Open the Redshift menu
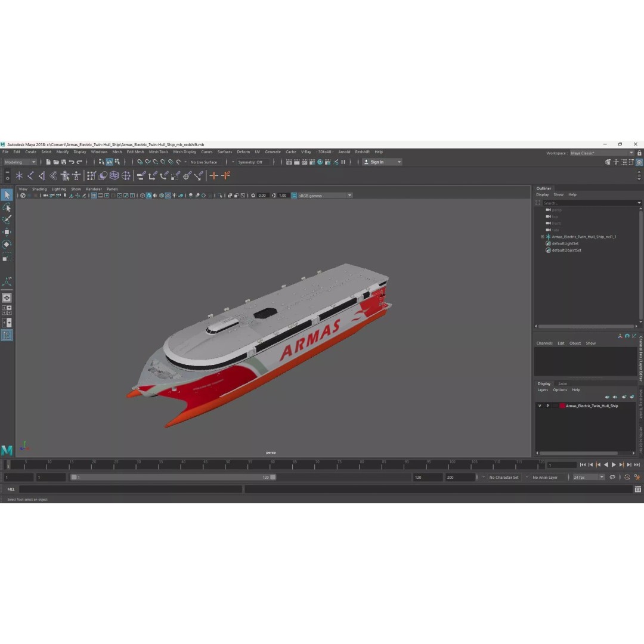The height and width of the screenshot is (644, 644). [x=363, y=152]
